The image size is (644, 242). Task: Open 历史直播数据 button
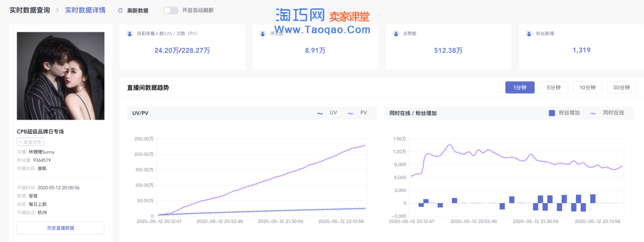pos(60,228)
